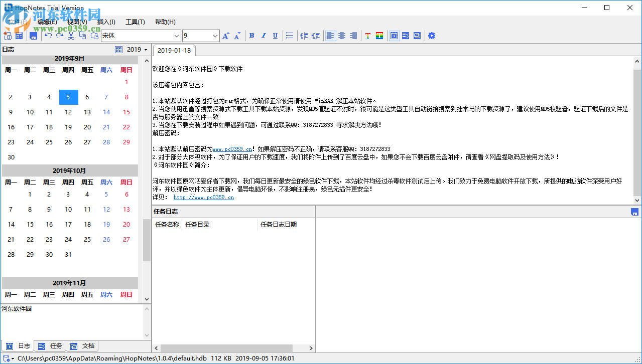Toggle italic formatting
Screen dimensions: 642x364
pyautogui.click(x=263, y=36)
